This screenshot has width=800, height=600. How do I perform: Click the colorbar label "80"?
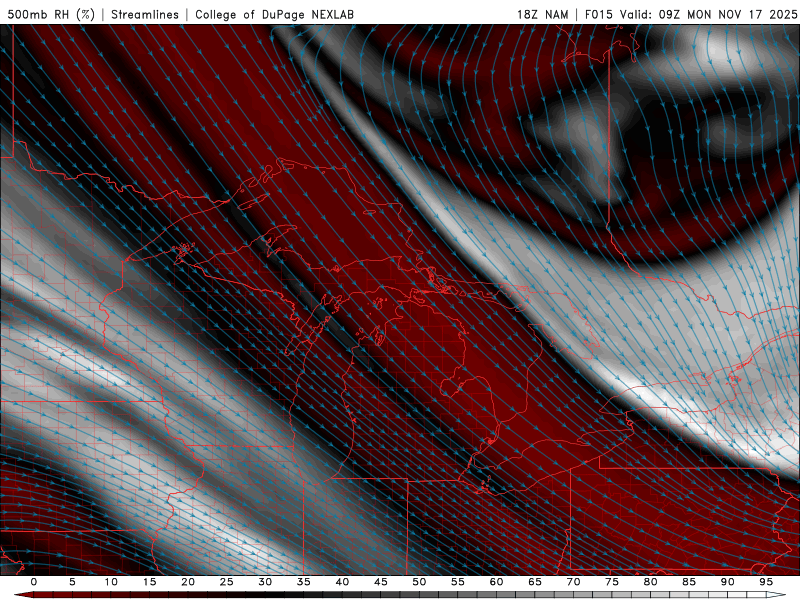[651, 582]
